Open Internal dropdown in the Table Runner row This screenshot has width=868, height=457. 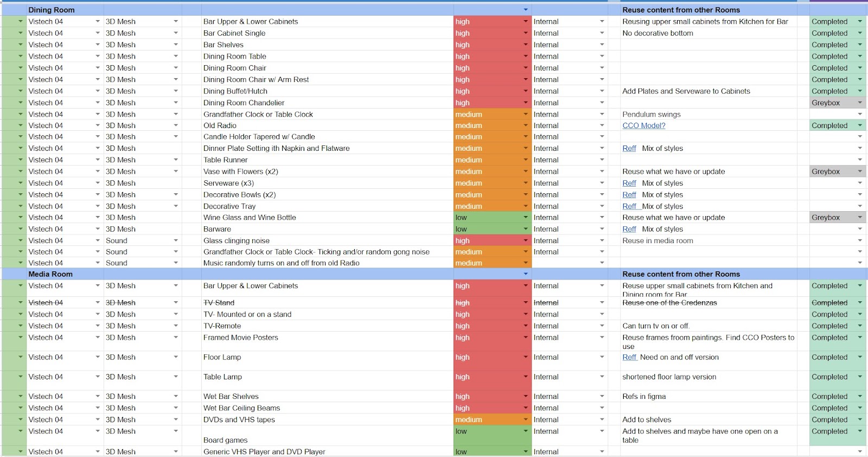(602, 160)
